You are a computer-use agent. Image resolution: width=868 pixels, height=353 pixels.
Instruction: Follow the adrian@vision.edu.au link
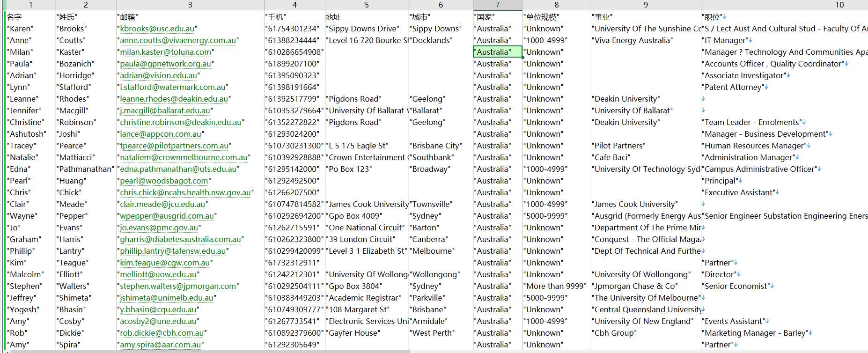[159, 75]
